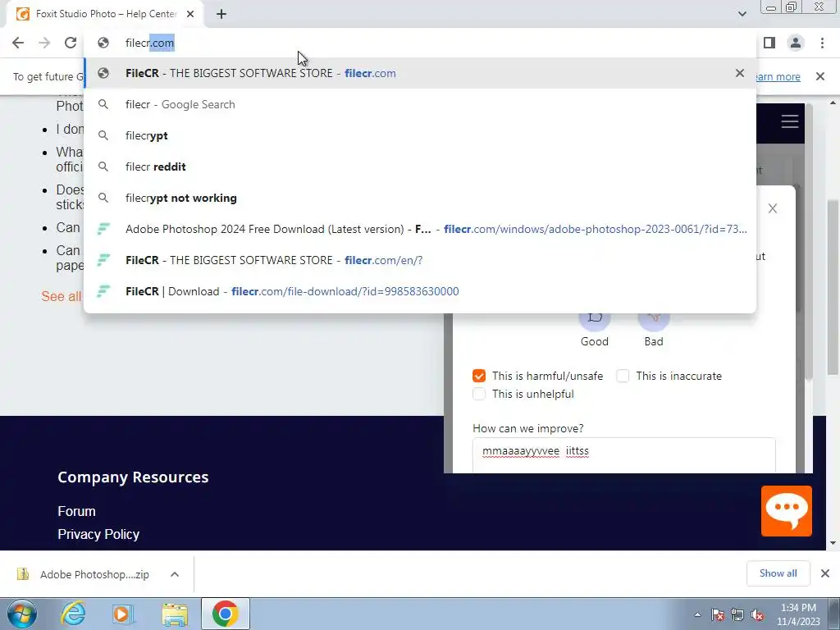Click the magnifier icon beside 'filecr reddit'
The height and width of the screenshot is (630, 840).
103,167
